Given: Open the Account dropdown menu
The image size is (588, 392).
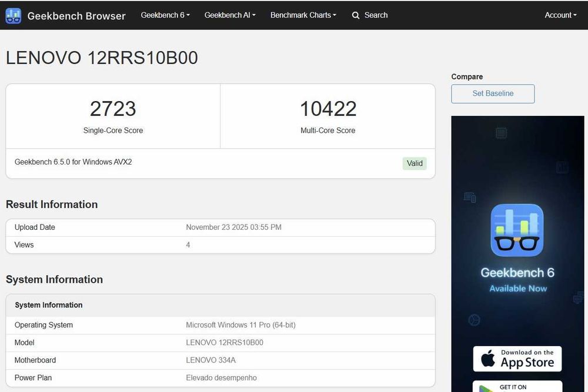Looking at the screenshot, I should tap(560, 15).
